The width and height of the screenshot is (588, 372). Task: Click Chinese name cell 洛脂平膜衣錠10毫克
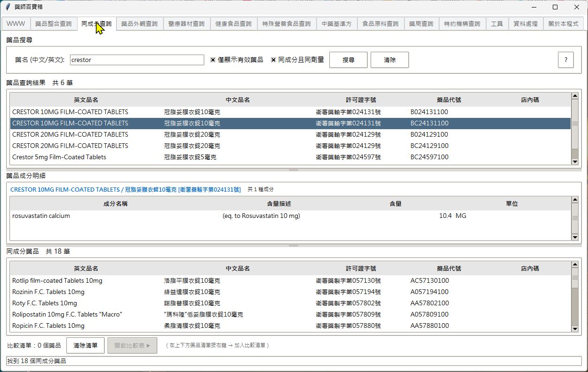pos(192,280)
